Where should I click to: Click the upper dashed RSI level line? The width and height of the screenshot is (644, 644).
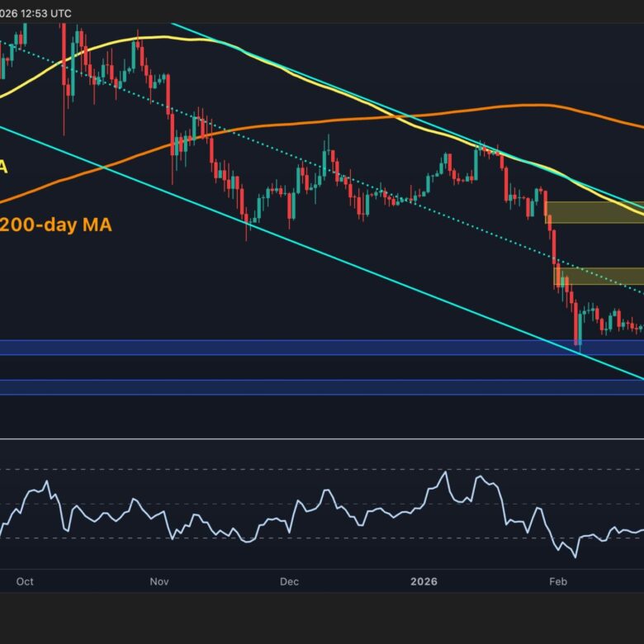pos(248,470)
